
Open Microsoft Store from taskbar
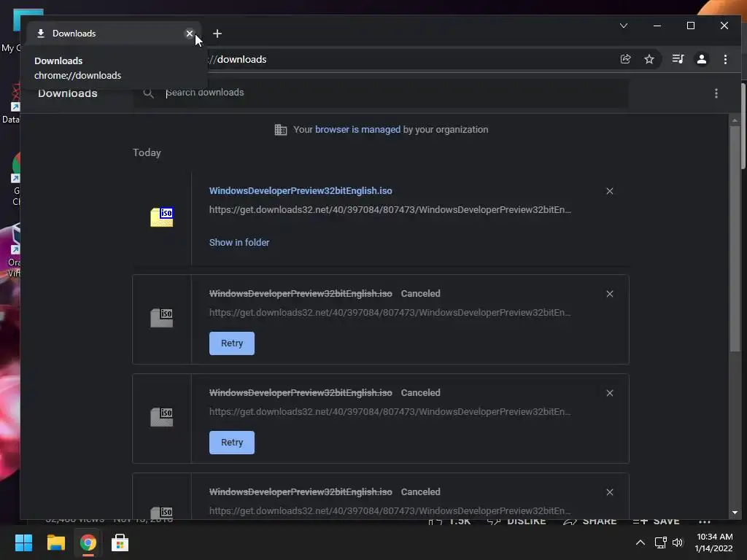coord(120,542)
